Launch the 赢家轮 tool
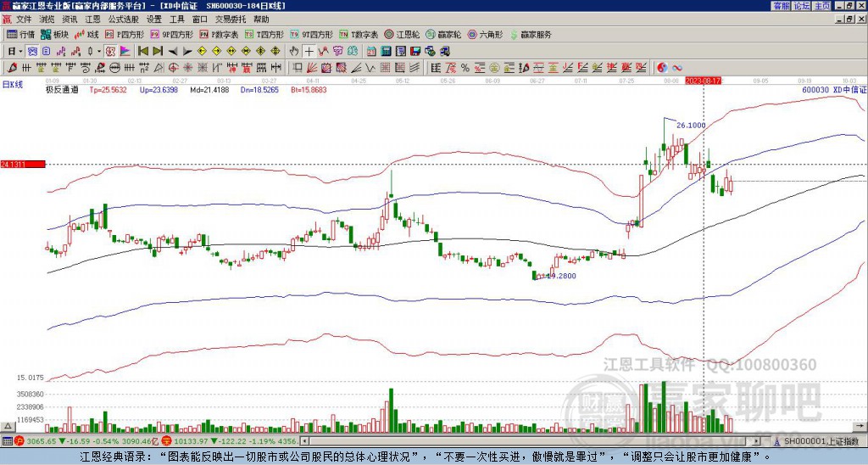868x465 pixels. tap(443, 34)
